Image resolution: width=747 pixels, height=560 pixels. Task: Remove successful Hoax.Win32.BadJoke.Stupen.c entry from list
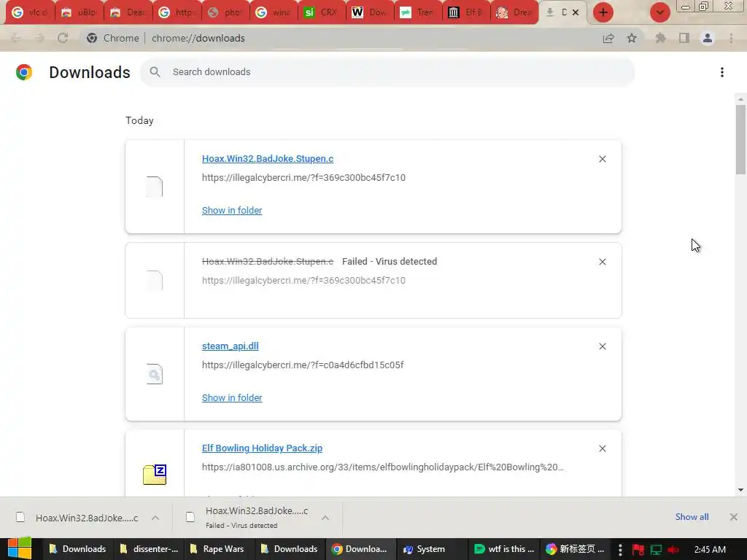[602, 159]
